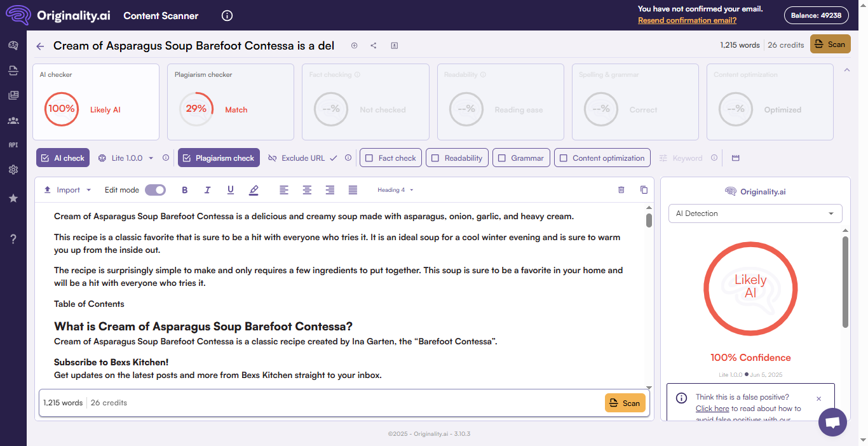Open the team members icon in the sidebar
Viewport: 868px width, 446px height.
pyautogui.click(x=13, y=120)
